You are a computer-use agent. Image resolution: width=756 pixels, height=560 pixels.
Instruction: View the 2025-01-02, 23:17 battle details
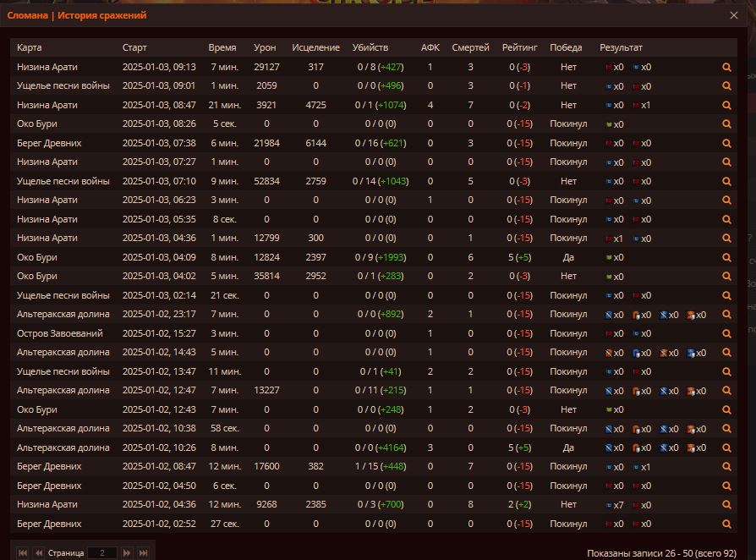[726, 315]
